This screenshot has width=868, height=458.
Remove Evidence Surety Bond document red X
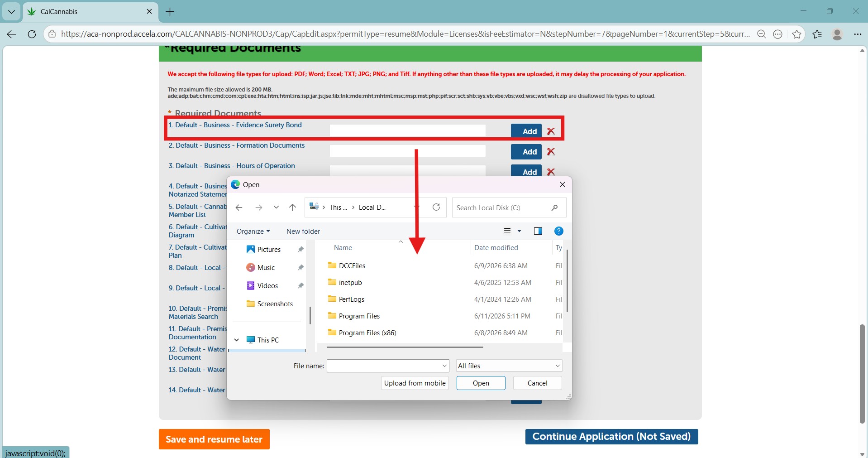point(551,131)
